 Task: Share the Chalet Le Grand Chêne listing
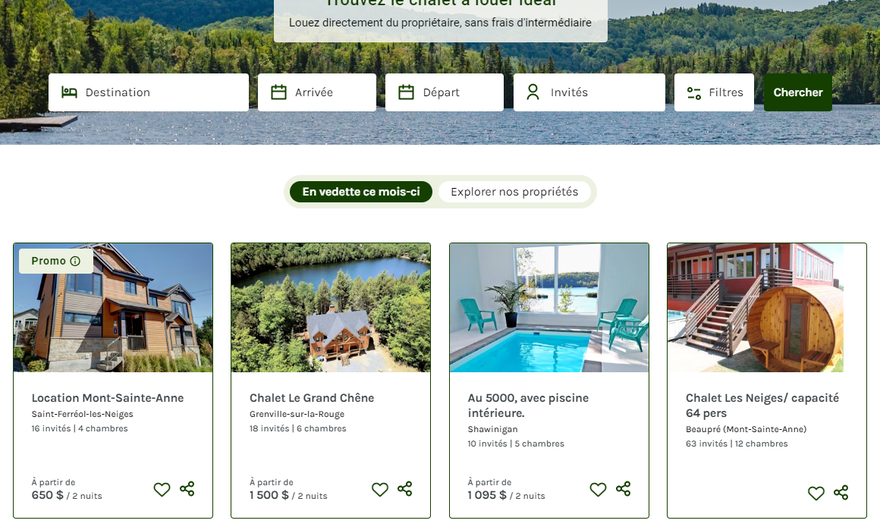[x=405, y=489]
